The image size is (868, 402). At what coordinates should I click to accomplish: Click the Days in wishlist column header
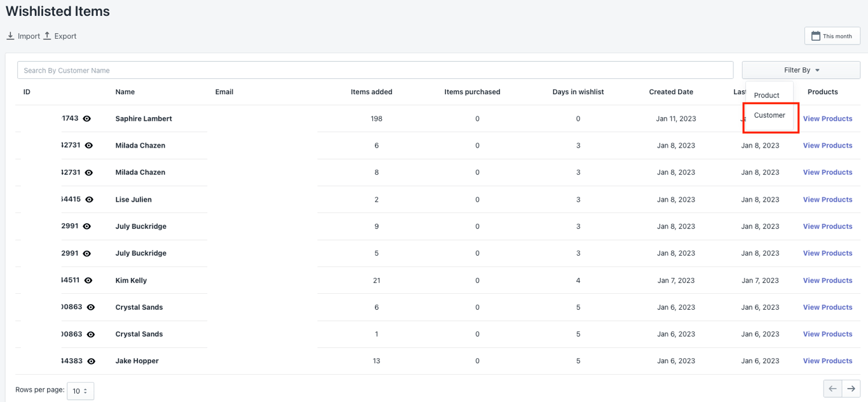(578, 92)
